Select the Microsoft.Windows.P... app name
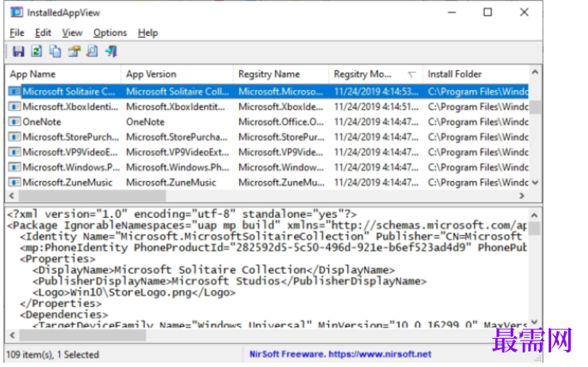This screenshot has width=588, height=367. click(71, 167)
